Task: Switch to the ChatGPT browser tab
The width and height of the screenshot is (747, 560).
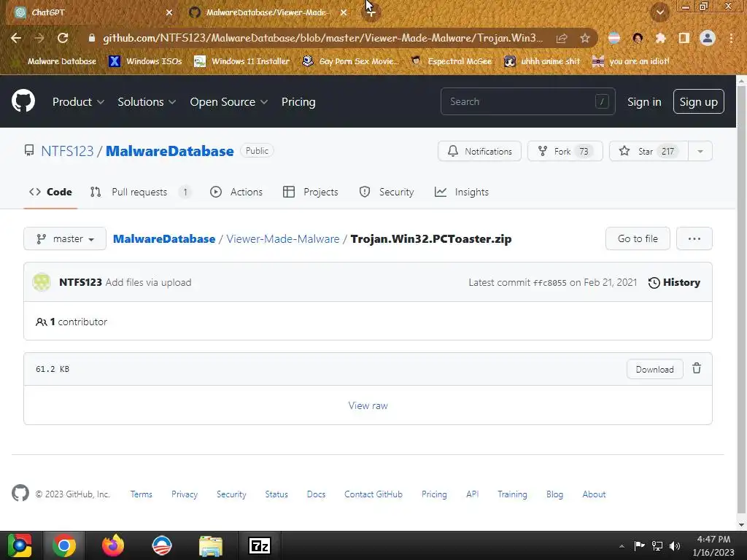Action: tap(90, 12)
